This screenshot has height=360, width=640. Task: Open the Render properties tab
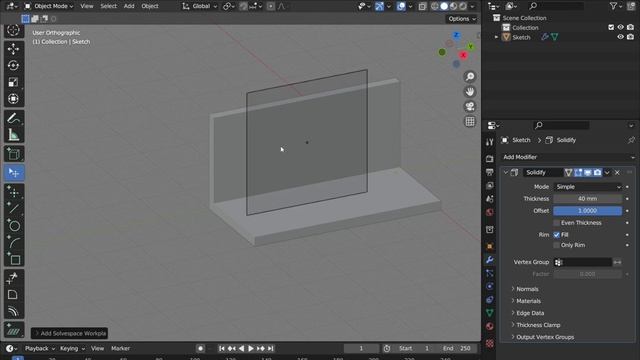489,159
